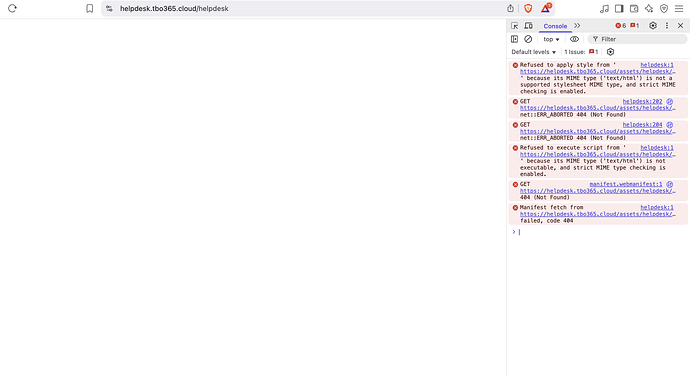Switch to the Console tab
This screenshot has width=690, height=376.
[555, 26]
